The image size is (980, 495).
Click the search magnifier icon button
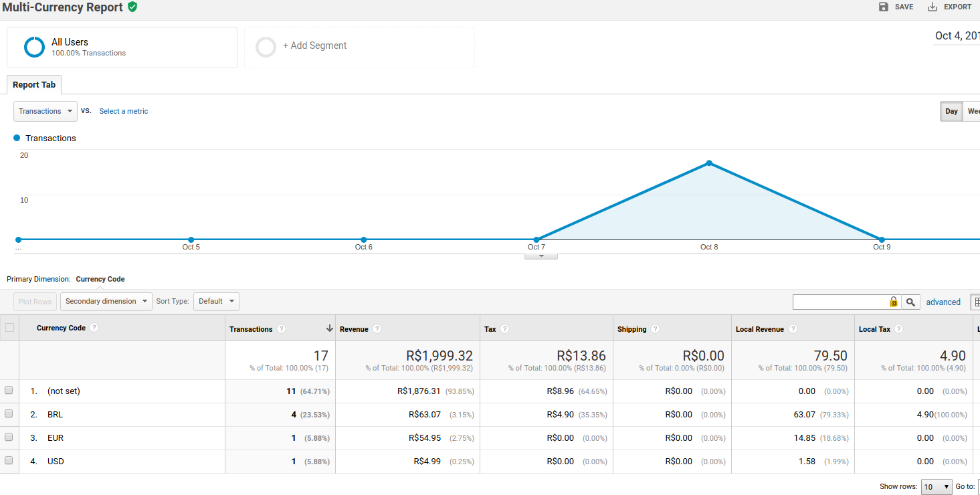click(x=910, y=302)
